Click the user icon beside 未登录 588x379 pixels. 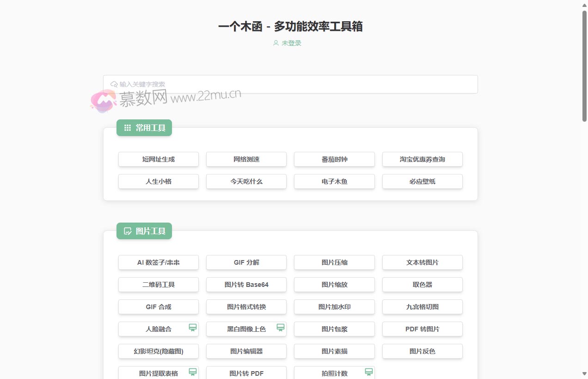276,43
